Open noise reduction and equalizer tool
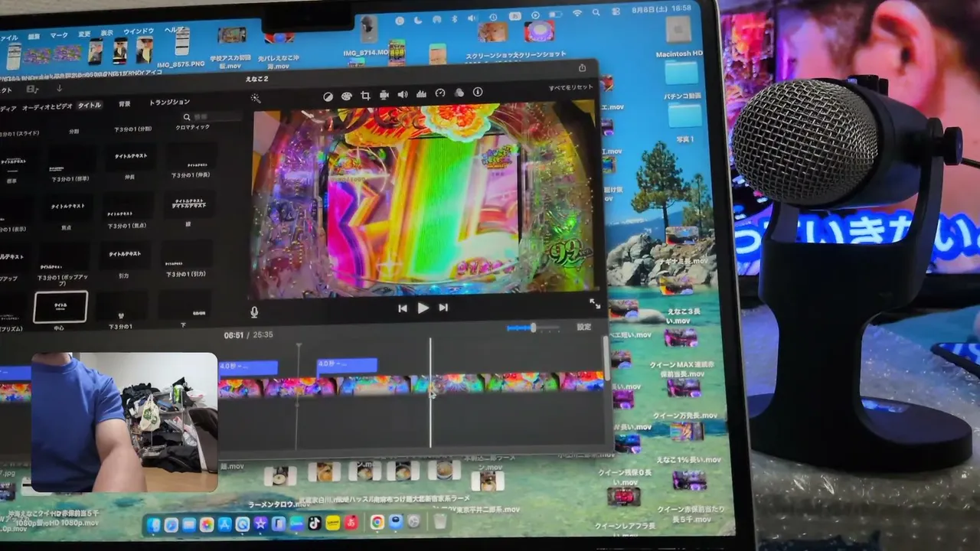980x551 pixels. click(x=421, y=94)
